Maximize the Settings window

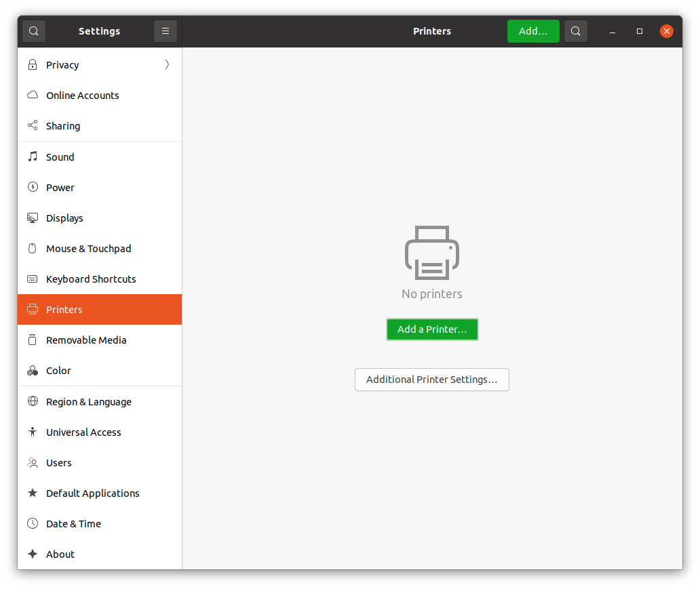click(x=639, y=31)
